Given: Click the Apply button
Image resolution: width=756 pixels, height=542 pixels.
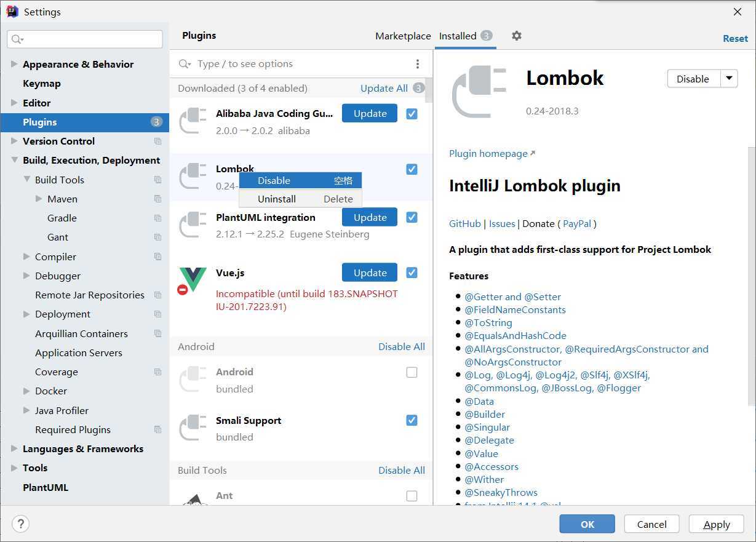Looking at the screenshot, I should 717,524.
